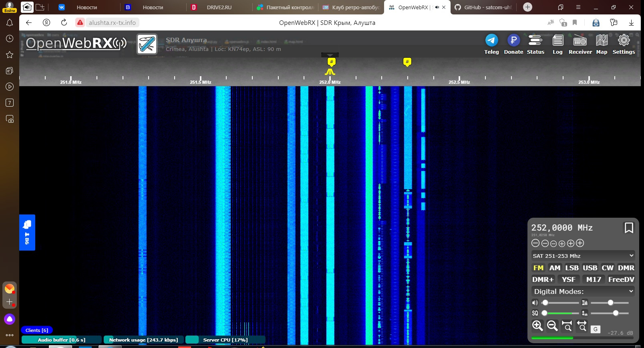The image size is (644, 348).
Task: Click the SQ auto-squelch button
Action: (535, 313)
